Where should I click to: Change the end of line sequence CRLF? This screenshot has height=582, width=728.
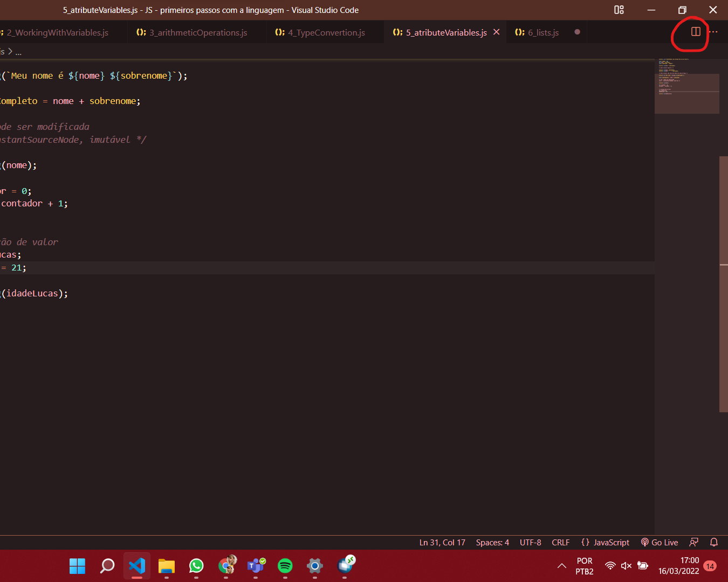(561, 543)
